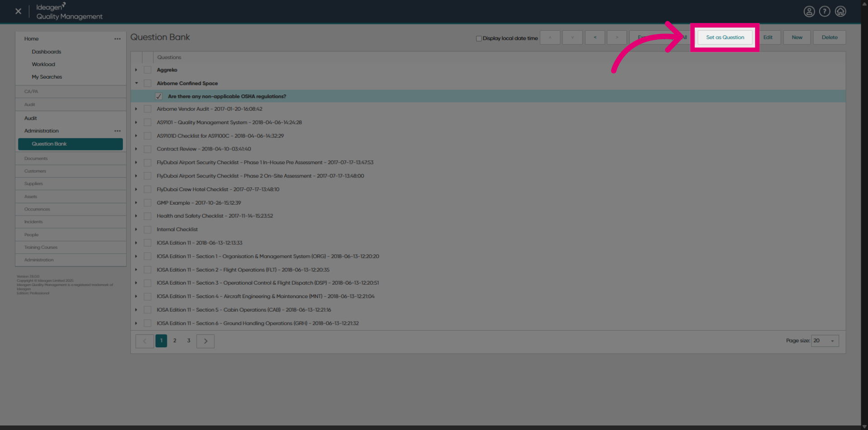Expand the Airborne Vendor Audit node
868x430 pixels.
136,109
